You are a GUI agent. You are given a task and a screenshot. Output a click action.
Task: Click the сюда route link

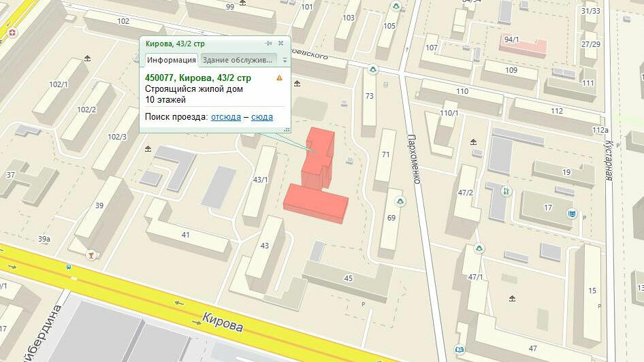click(x=262, y=117)
